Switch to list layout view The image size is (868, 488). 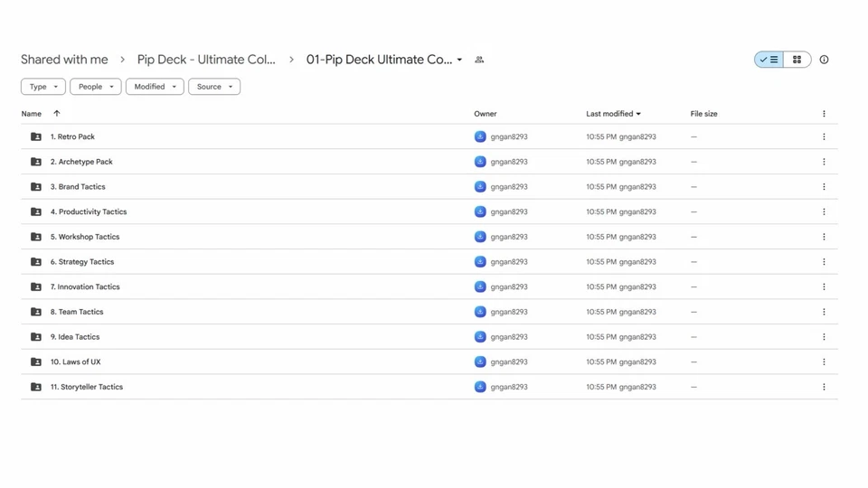tap(769, 60)
